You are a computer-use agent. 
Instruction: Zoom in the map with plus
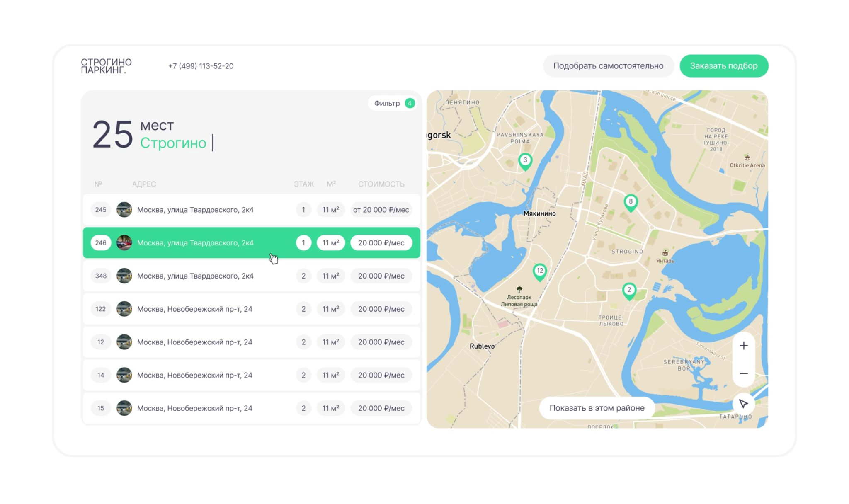click(743, 346)
